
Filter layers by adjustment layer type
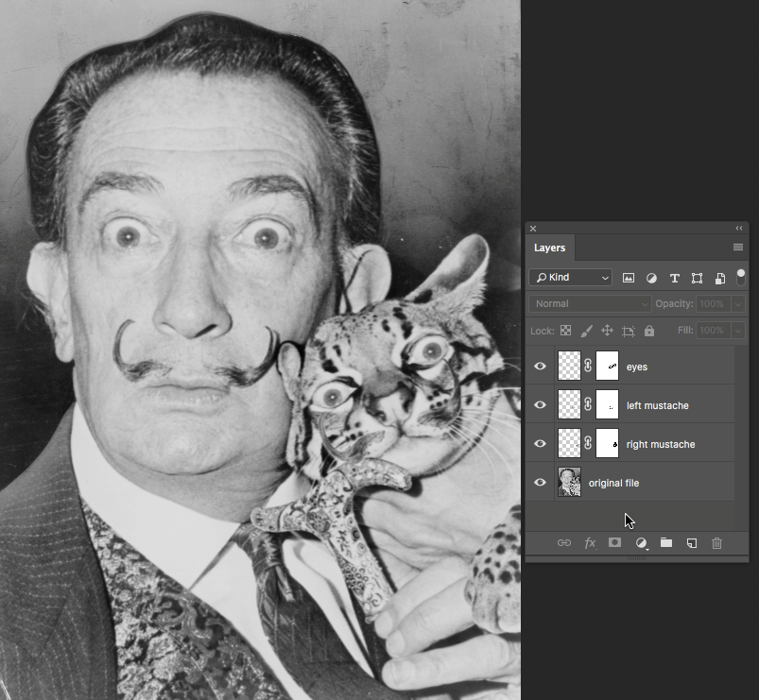coord(651,279)
